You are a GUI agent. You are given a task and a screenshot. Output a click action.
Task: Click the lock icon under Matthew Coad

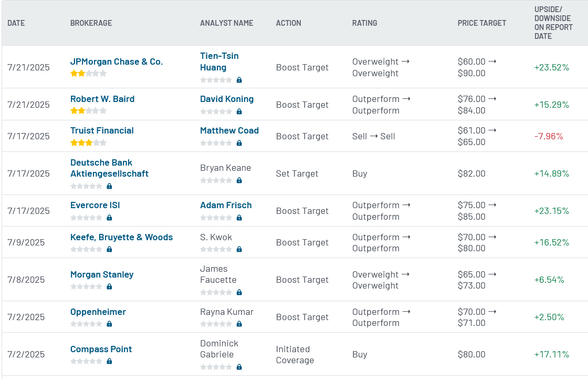239,143
